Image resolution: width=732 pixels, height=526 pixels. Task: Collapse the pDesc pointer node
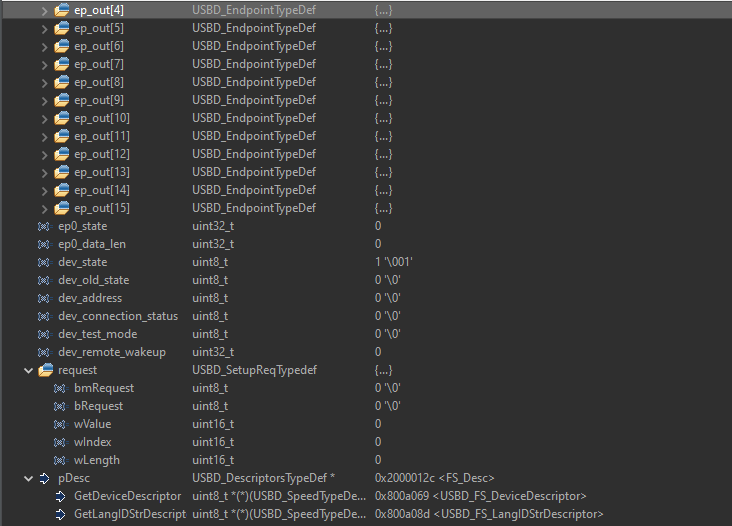pyautogui.click(x=28, y=478)
